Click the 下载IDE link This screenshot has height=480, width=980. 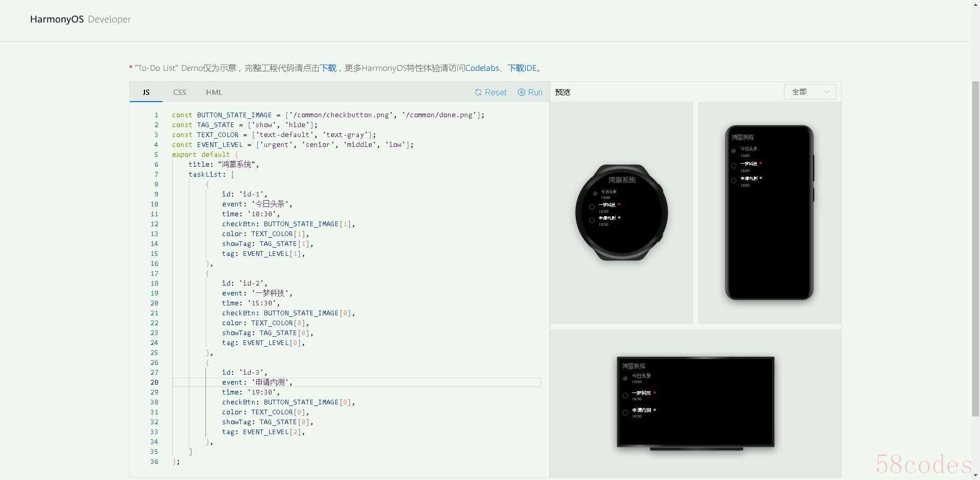click(x=522, y=68)
